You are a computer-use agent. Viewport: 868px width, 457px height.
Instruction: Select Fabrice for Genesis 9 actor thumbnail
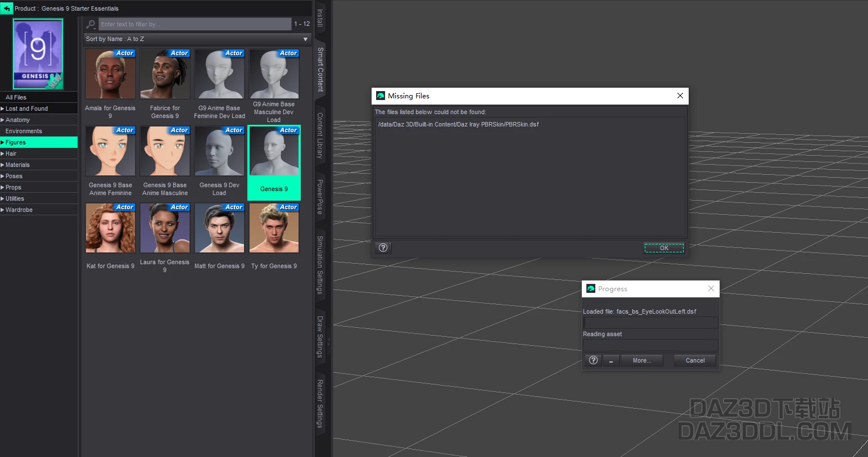pos(165,74)
